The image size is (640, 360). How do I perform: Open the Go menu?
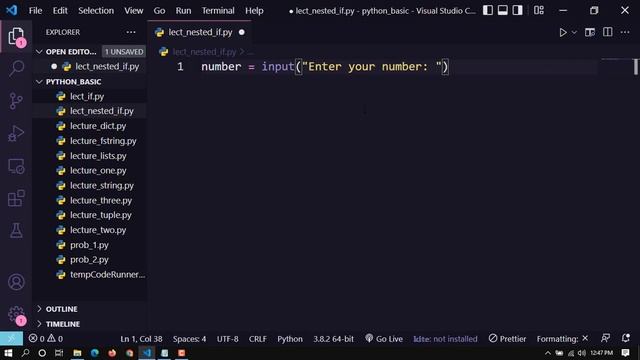pos(159,11)
